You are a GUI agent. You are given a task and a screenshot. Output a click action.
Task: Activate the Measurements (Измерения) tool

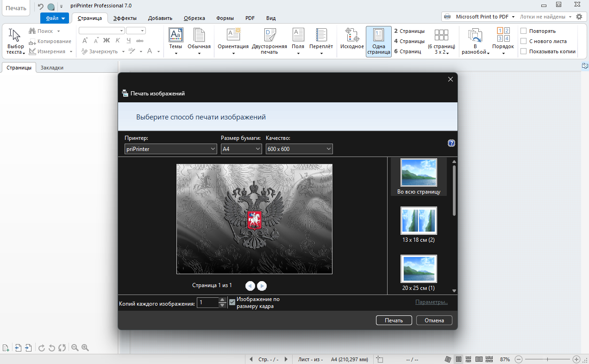50,51
